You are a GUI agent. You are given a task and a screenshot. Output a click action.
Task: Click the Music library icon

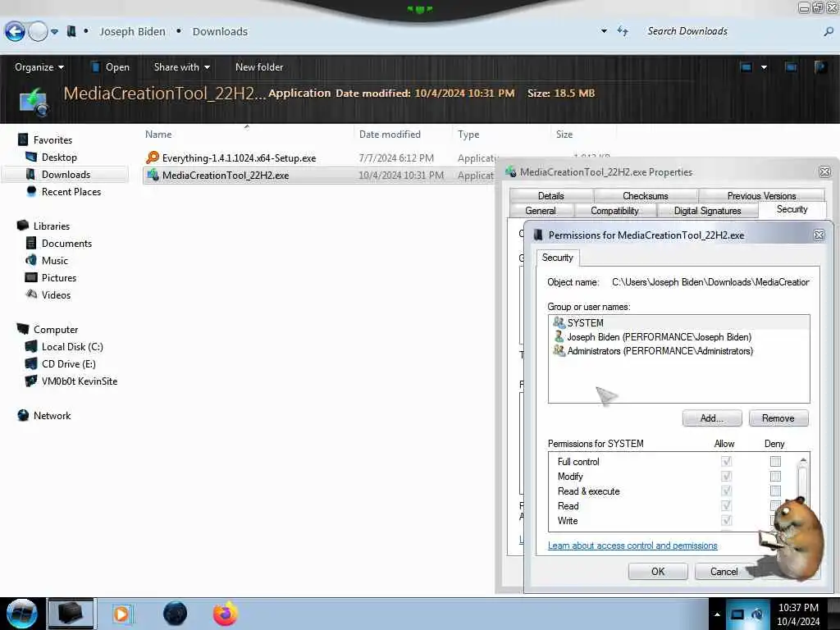click(31, 260)
